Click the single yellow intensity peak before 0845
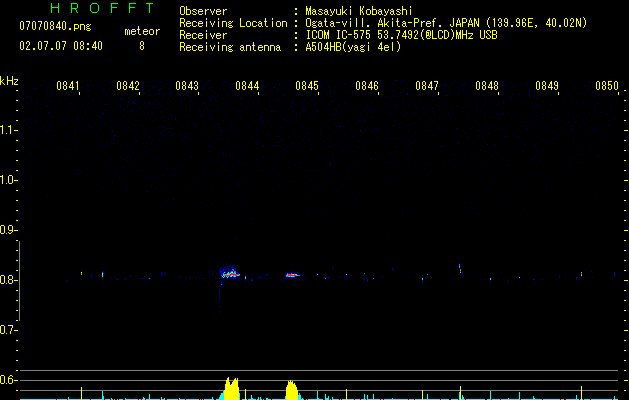The image size is (629, 400). [292, 390]
